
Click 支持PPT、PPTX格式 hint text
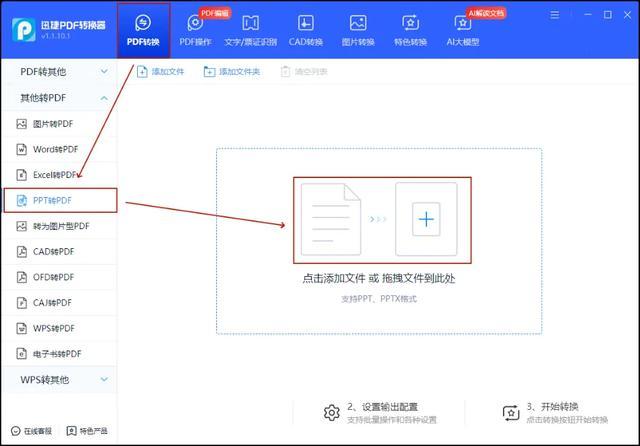coord(379,299)
